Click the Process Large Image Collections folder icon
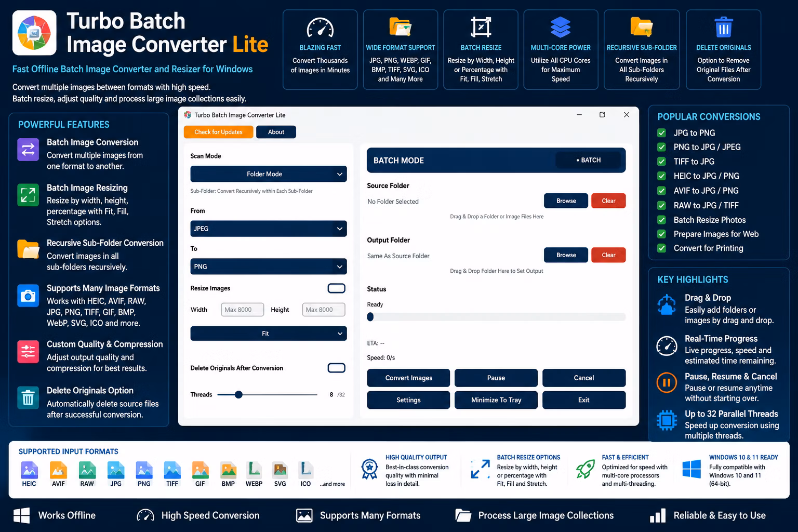The width and height of the screenshot is (798, 532). [x=463, y=515]
